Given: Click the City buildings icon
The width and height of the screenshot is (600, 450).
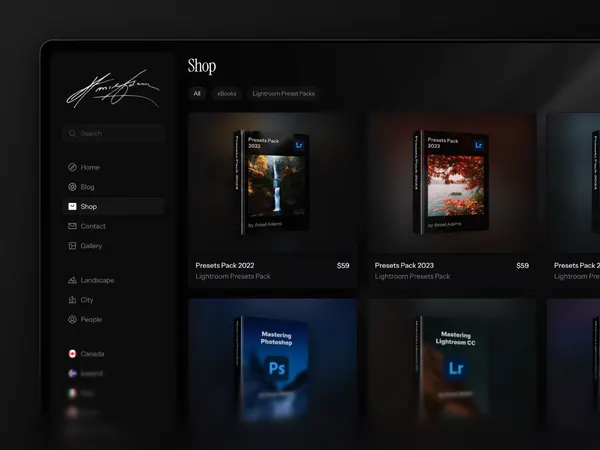Looking at the screenshot, I should 72,300.
